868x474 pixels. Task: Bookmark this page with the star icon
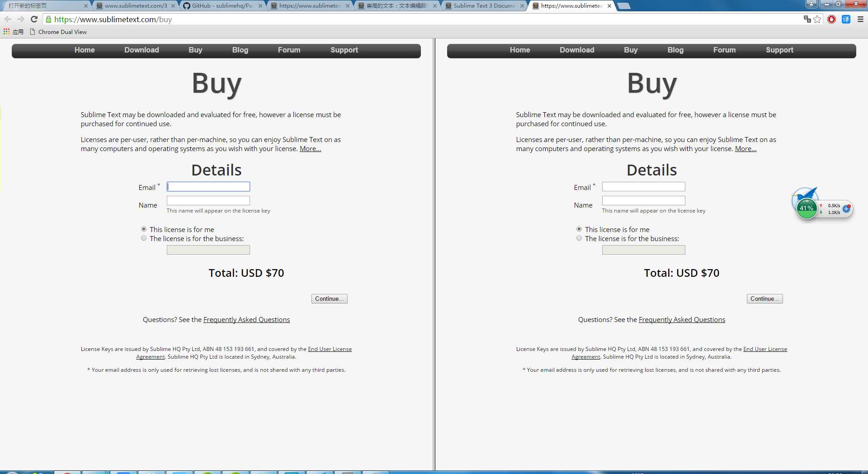817,19
